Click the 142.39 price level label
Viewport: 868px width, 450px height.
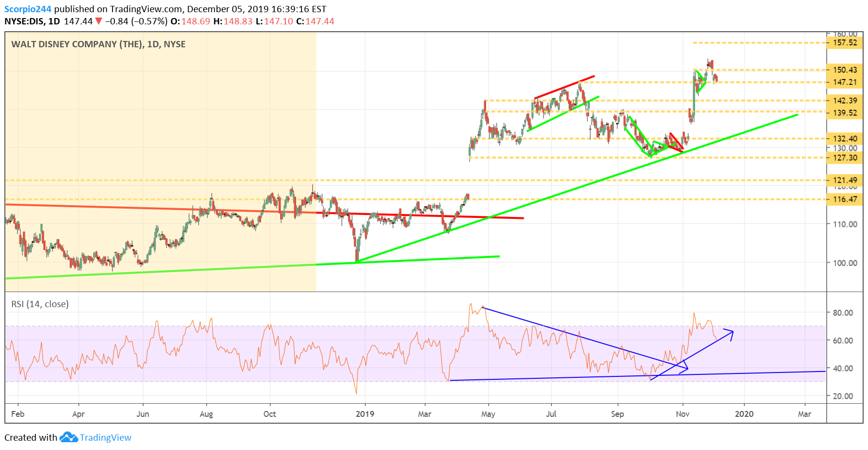[845, 100]
